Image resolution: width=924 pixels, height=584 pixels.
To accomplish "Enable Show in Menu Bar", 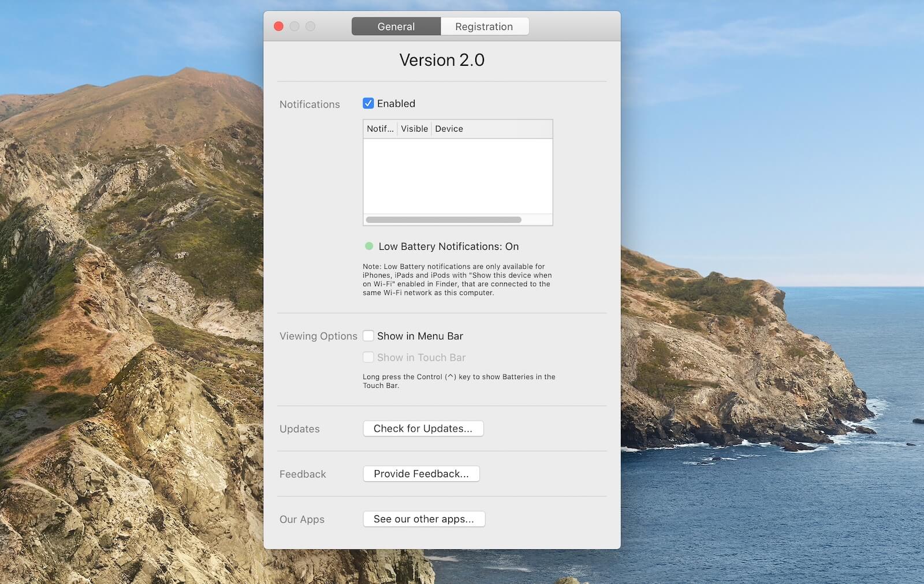I will (x=368, y=336).
